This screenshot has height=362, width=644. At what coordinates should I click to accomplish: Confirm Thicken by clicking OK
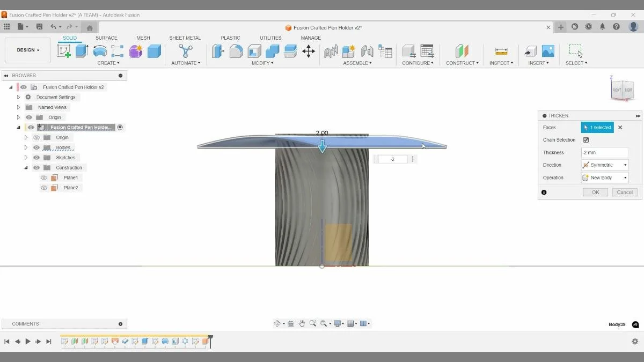click(x=595, y=192)
